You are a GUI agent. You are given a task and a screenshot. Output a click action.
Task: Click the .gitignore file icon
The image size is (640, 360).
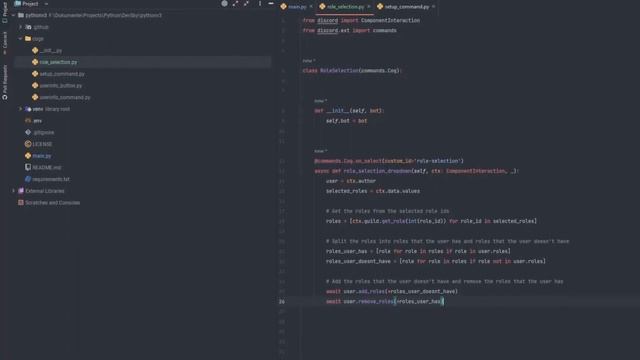coord(28,132)
